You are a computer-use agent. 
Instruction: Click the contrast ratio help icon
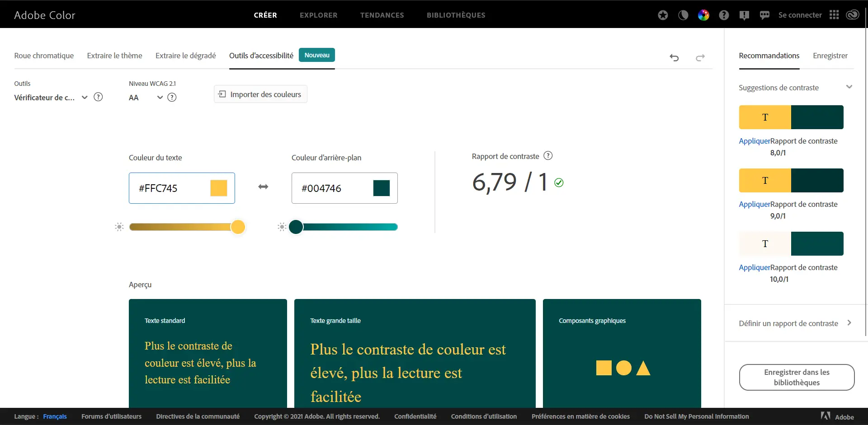tap(548, 156)
